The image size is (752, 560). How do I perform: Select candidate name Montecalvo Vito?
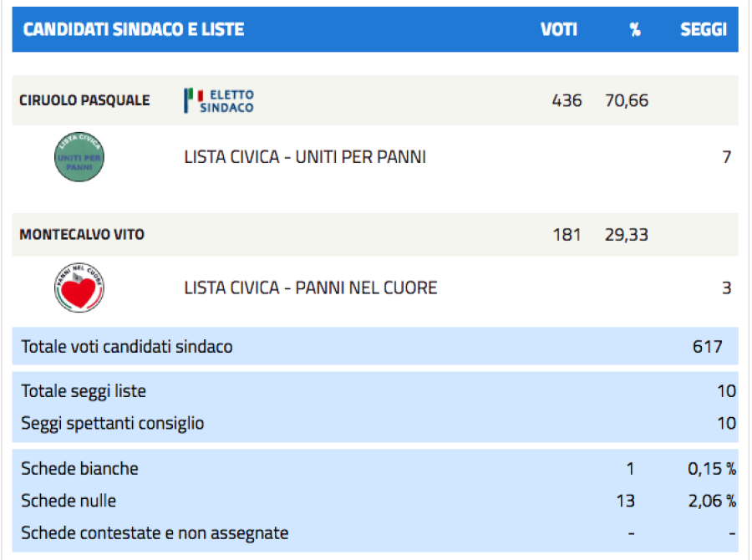coord(82,234)
